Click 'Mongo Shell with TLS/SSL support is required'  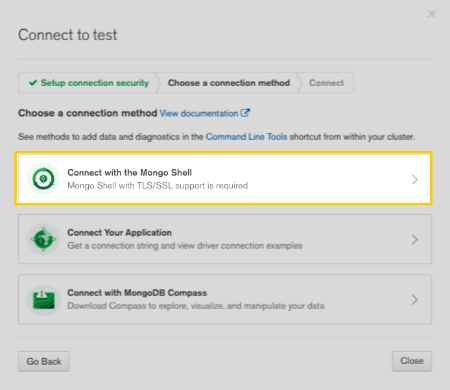(x=158, y=186)
